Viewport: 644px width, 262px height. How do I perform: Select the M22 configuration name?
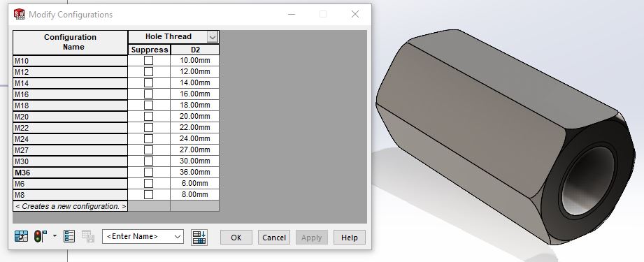pos(70,128)
